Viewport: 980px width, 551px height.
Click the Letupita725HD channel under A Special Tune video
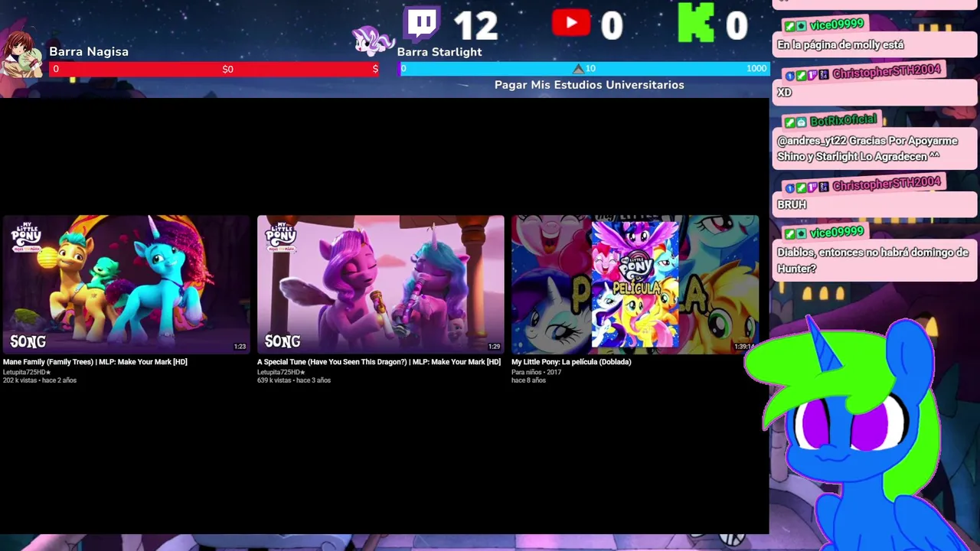coord(280,372)
